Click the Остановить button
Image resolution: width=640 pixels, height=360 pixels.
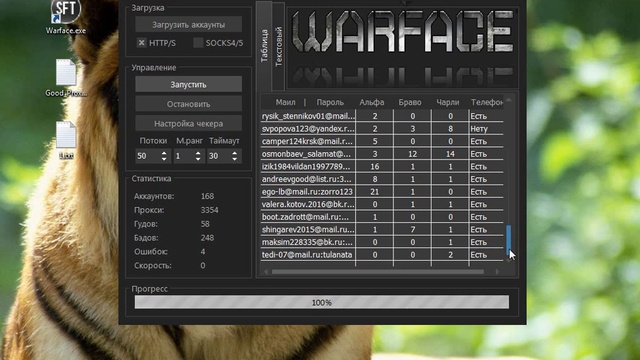point(189,104)
